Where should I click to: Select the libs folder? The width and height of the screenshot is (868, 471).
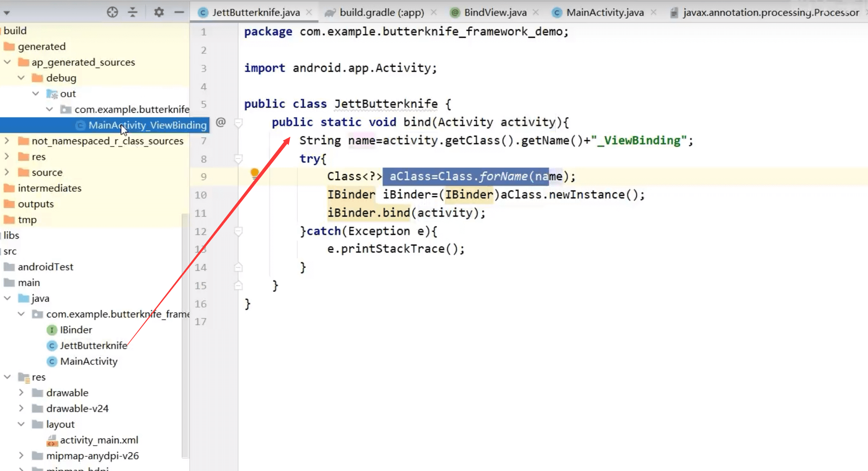11,235
